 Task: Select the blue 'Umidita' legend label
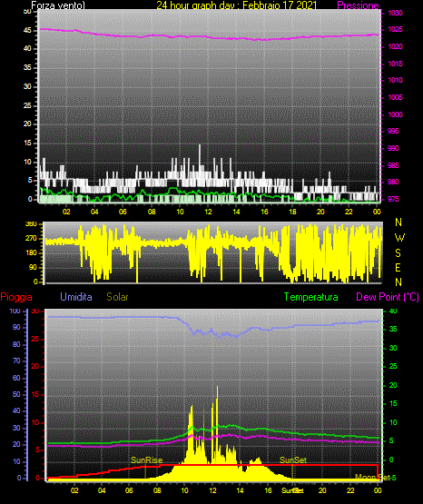click(76, 297)
